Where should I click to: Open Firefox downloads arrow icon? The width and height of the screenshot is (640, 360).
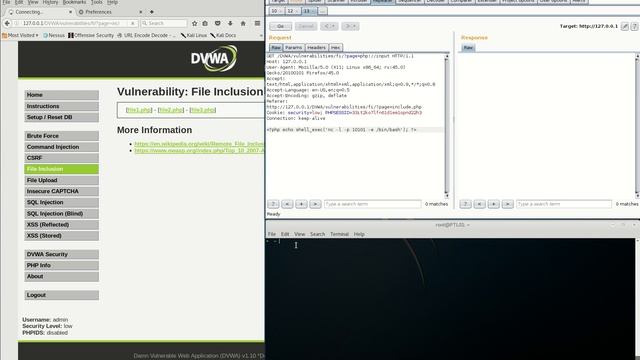point(230,23)
